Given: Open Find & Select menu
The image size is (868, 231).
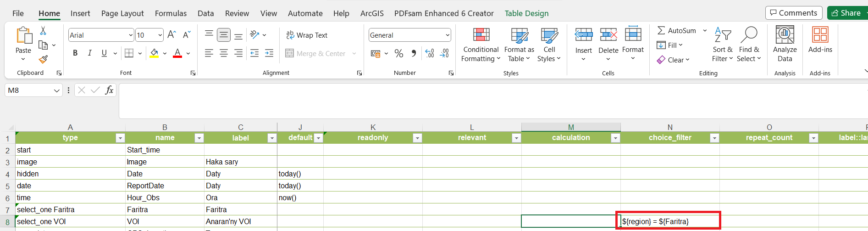Looking at the screenshot, I should 749,45.
